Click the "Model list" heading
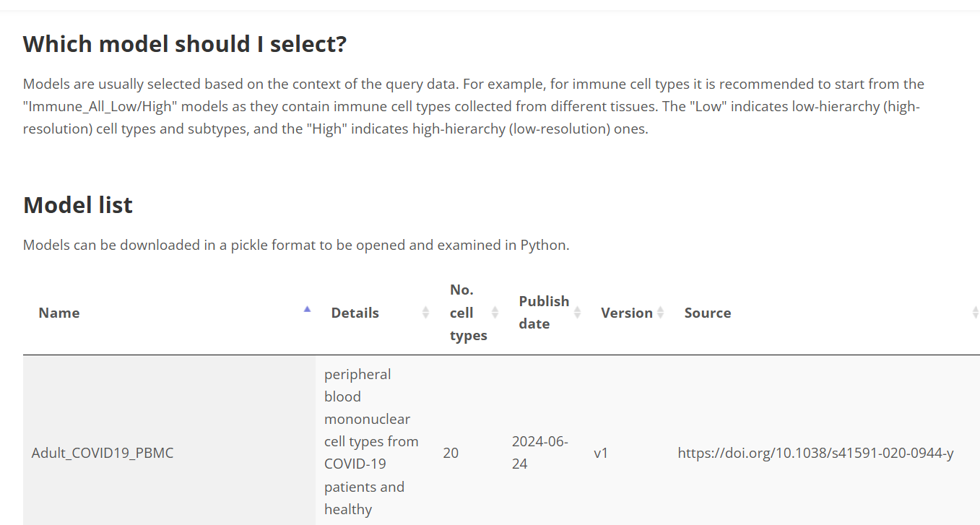Screen dimensions: 980x525 click(78, 205)
